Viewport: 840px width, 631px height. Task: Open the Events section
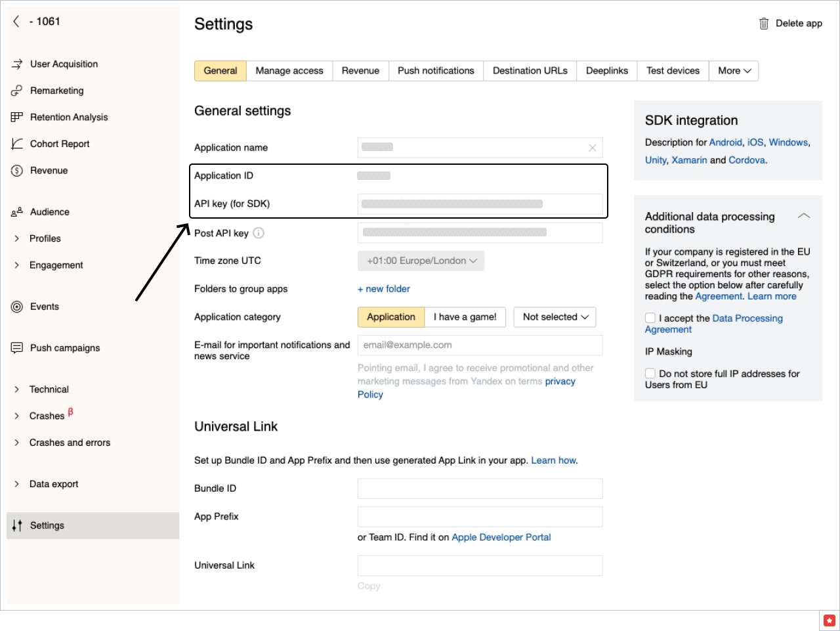(x=45, y=306)
